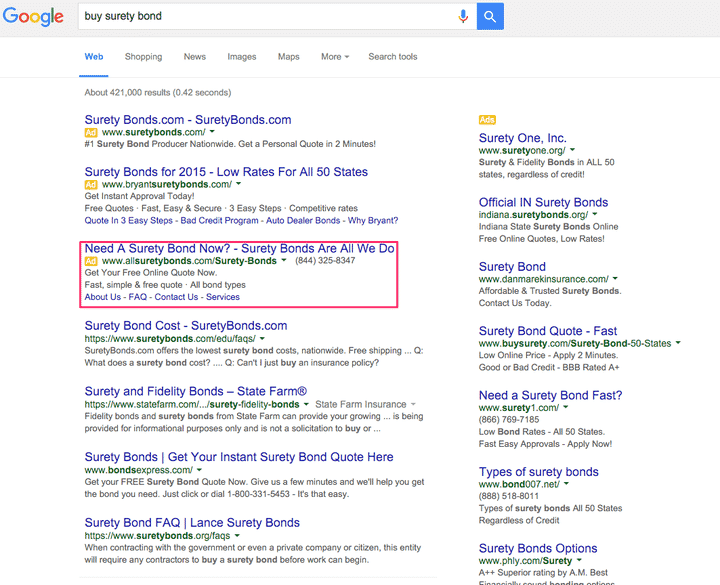The image size is (720, 585).
Task: Expand arrow next to www.suretybonds.com/ ad URL
Action: 212,132
